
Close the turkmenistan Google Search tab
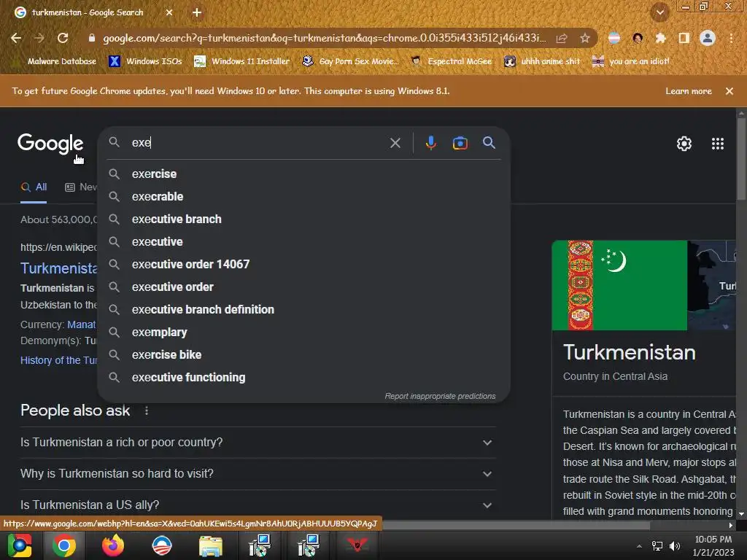[x=169, y=13]
